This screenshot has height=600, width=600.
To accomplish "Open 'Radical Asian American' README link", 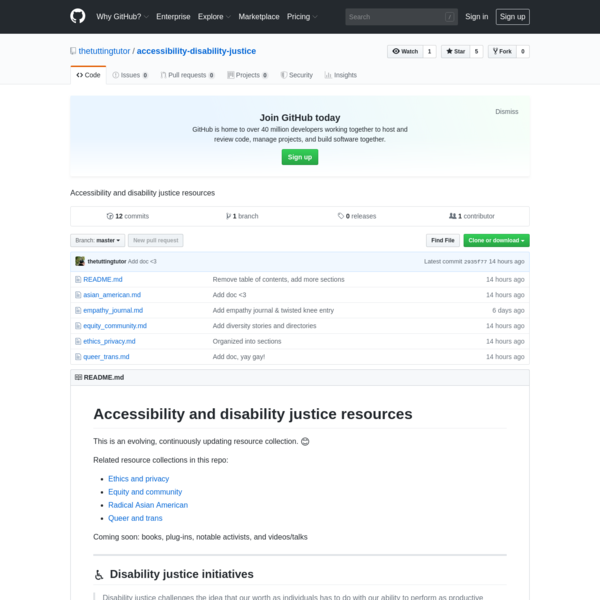I will coord(148,505).
